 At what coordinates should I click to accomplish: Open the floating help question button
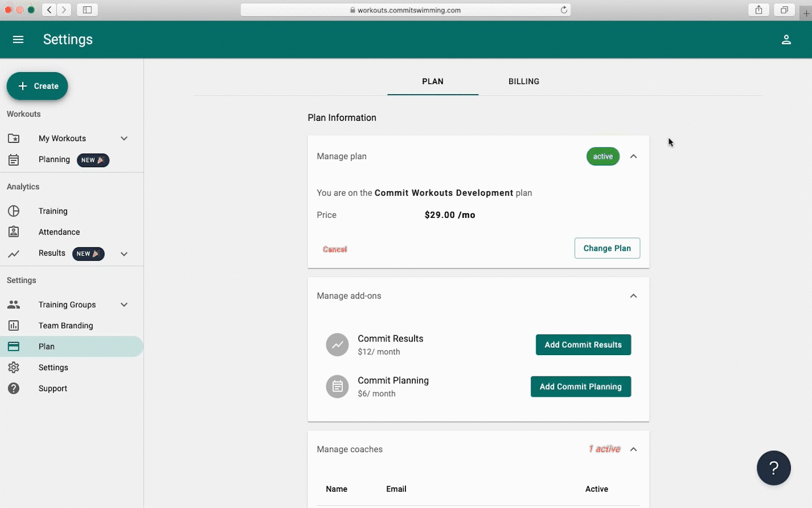(x=774, y=468)
